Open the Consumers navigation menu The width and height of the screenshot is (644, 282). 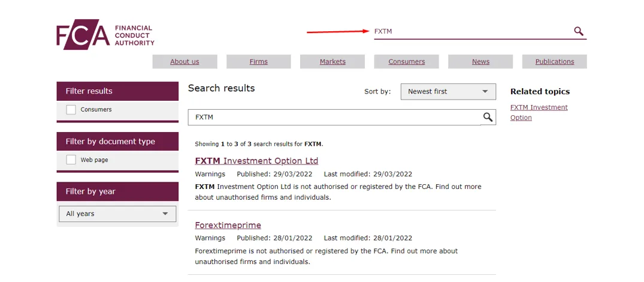406,62
